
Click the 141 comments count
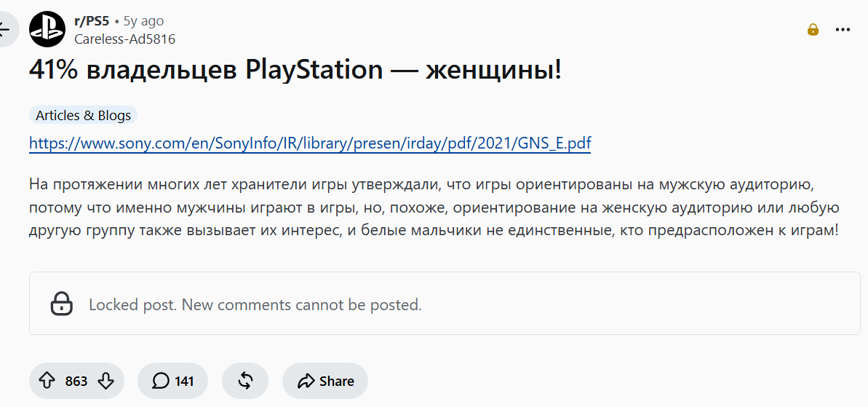(x=184, y=381)
